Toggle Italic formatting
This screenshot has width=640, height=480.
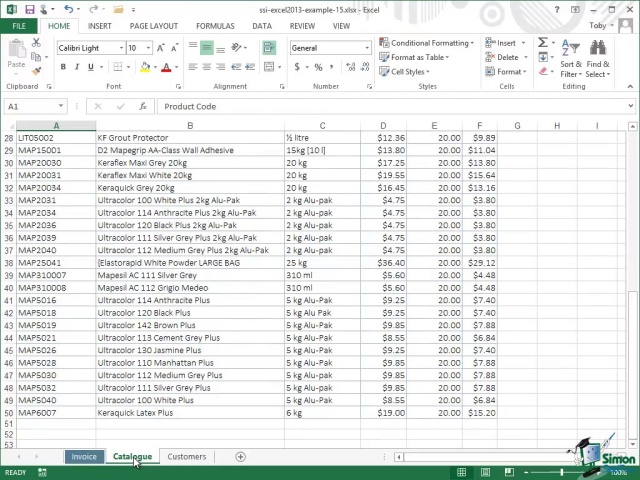(77, 67)
